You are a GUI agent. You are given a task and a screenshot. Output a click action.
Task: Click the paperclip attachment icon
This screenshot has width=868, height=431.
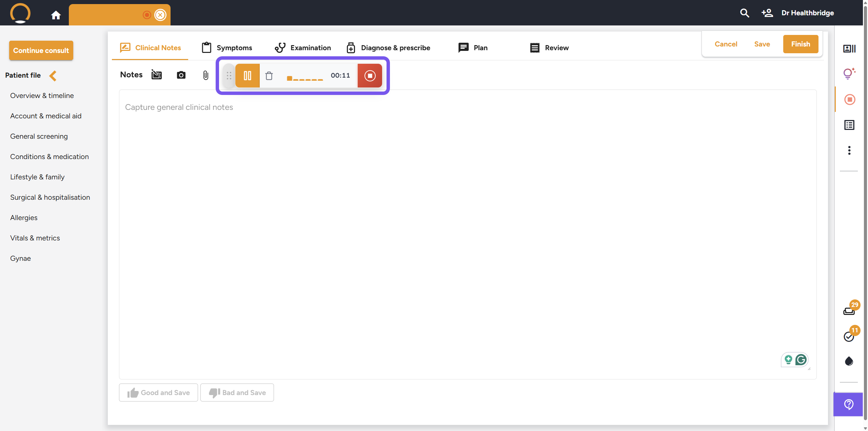pyautogui.click(x=205, y=75)
